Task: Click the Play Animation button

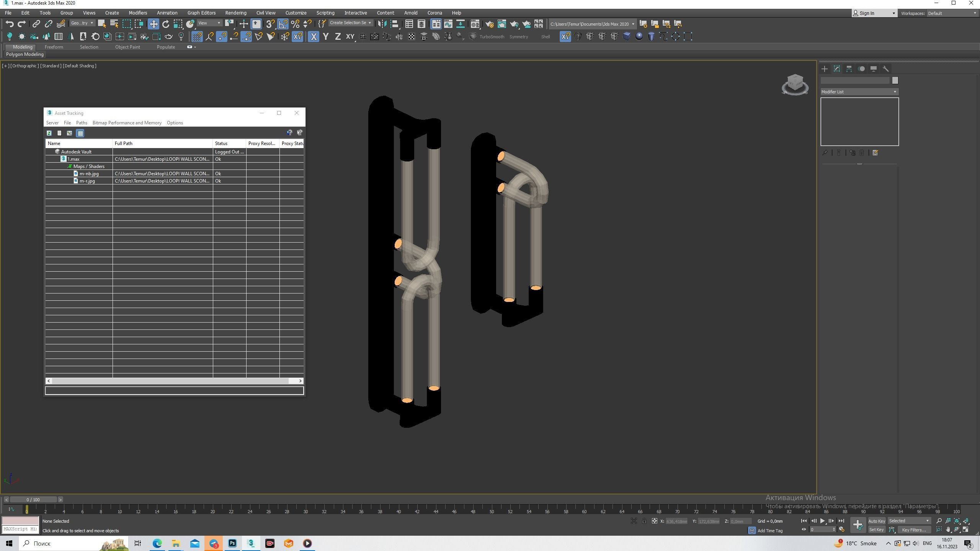Action: [x=823, y=521]
